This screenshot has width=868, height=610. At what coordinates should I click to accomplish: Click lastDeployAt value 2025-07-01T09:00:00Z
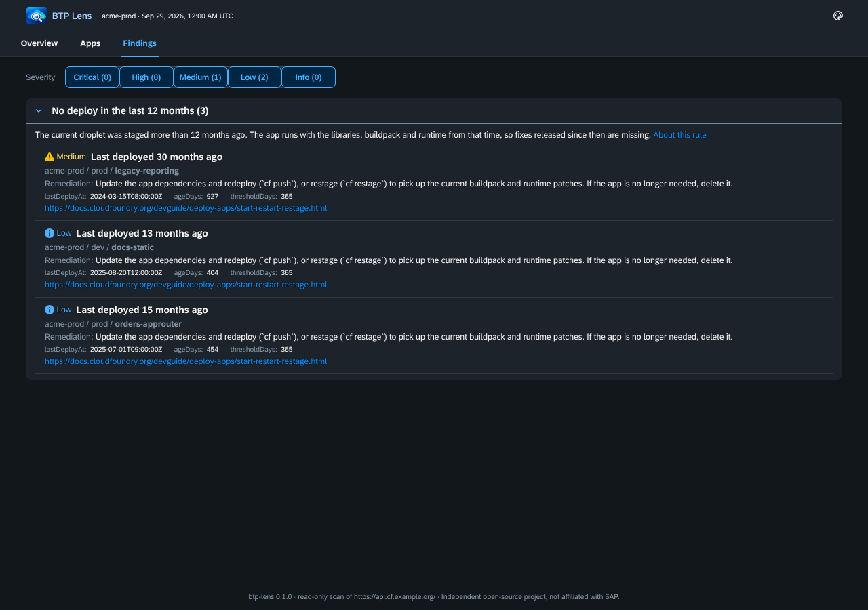pyautogui.click(x=126, y=349)
